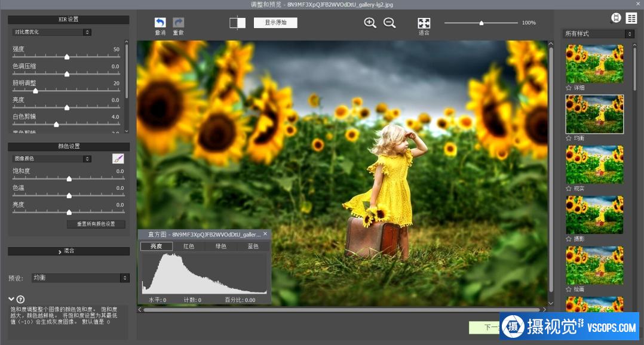Favorite the 现实 preset star icon
Viewport: 644px width, 345px height.
point(569,189)
